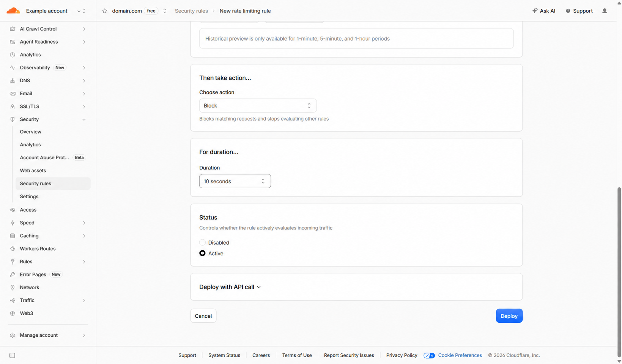Open Careers footer link
This screenshot has width=622, height=364.
click(261, 355)
